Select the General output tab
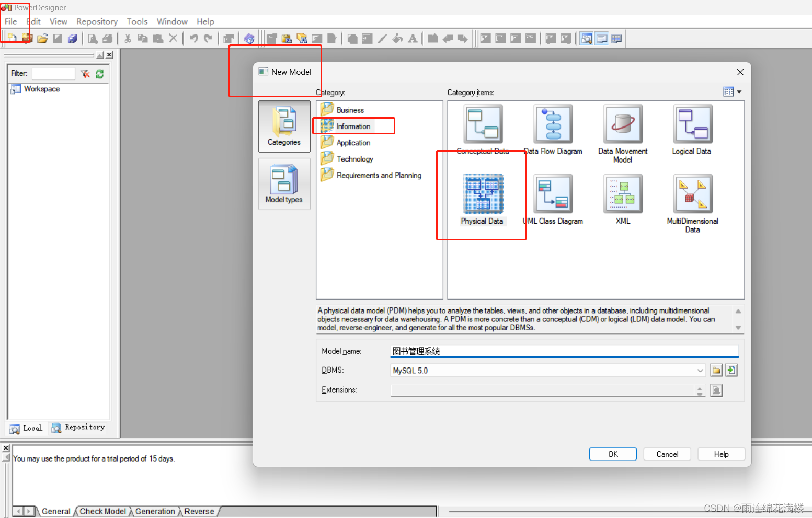This screenshot has width=812, height=518. pos(56,511)
